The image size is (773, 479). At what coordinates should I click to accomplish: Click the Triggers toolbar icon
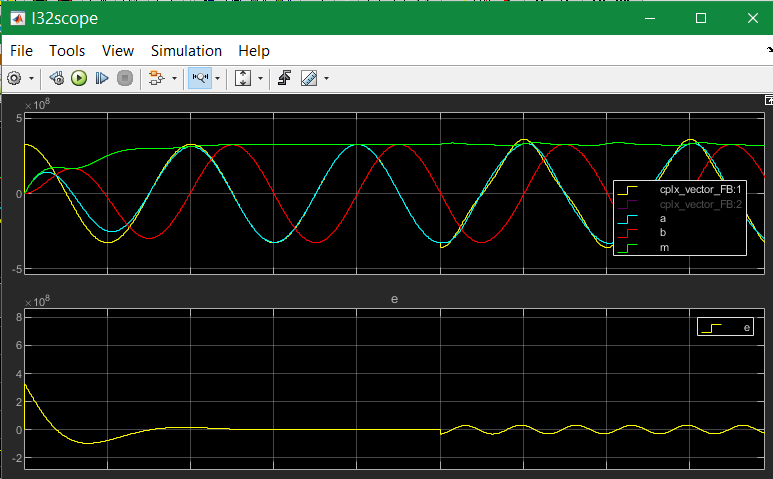[x=284, y=78]
